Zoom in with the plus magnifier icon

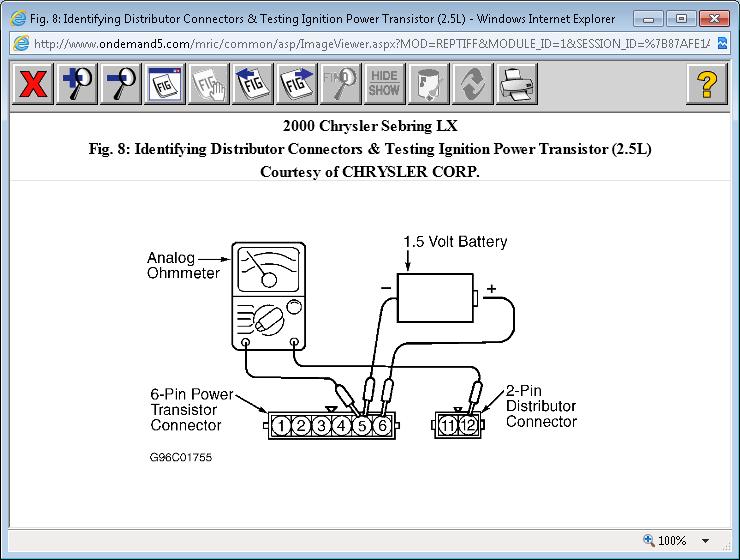[x=77, y=84]
